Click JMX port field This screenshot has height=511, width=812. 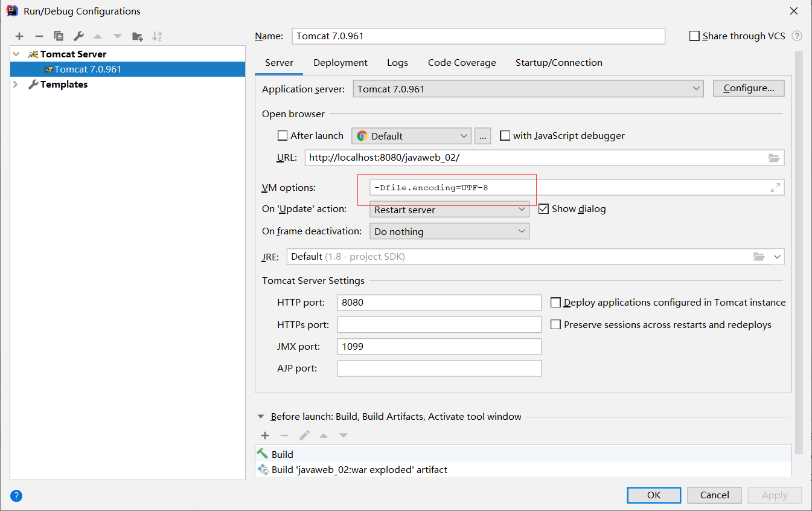[439, 347]
